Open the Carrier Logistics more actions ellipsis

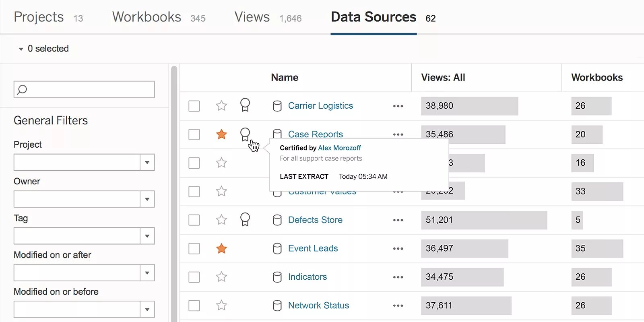click(x=398, y=106)
